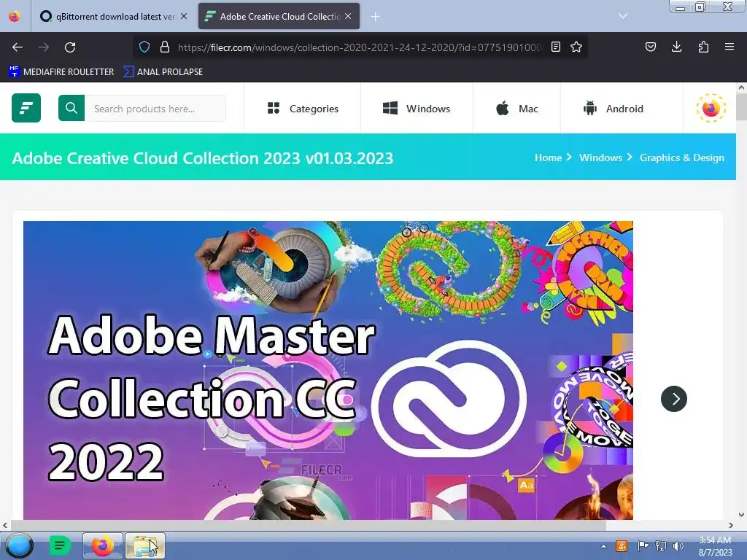Image resolution: width=747 pixels, height=560 pixels.
Task: Click the horizontal scrollbar at page bottom
Action: (x=307, y=525)
